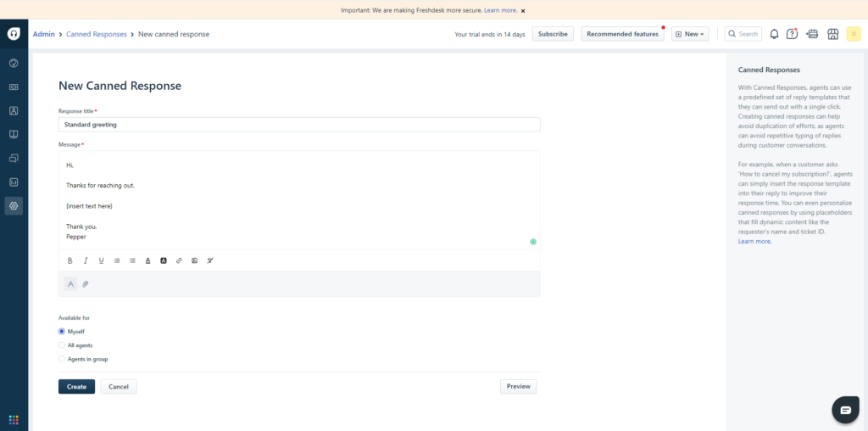Click the Create button

pos(76,387)
